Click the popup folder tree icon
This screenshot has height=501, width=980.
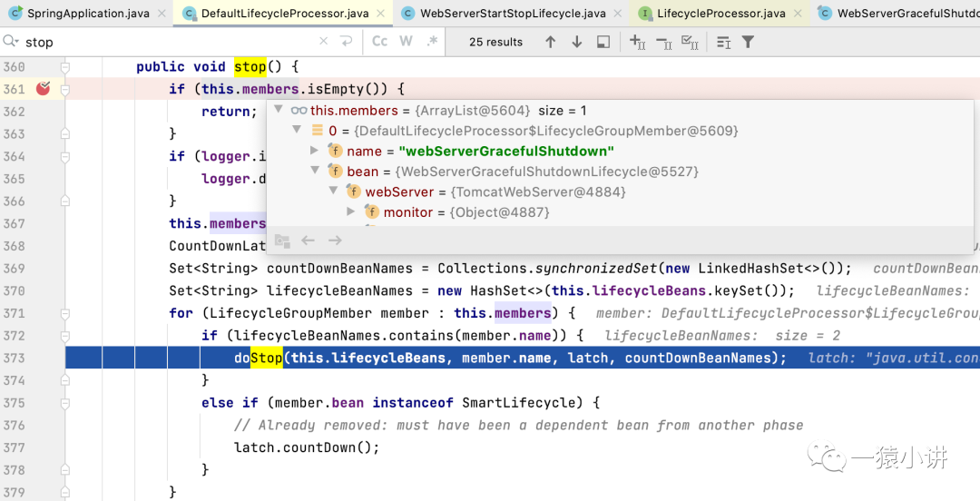[x=282, y=241]
